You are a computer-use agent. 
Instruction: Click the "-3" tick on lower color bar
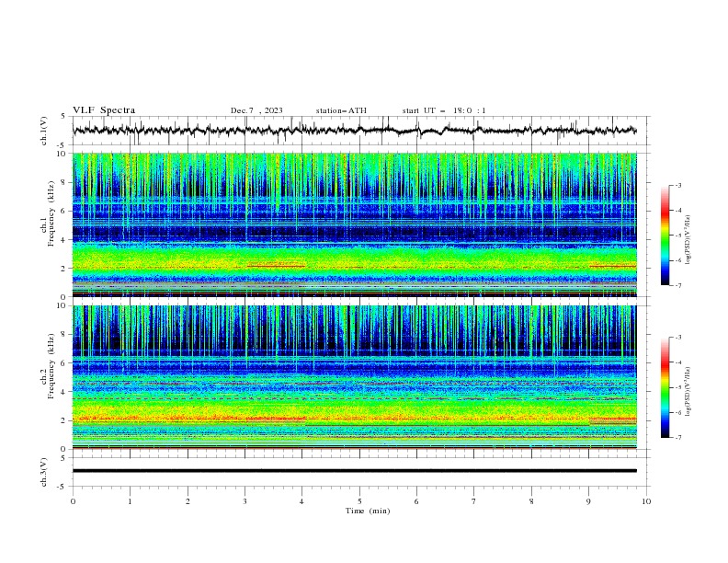point(678,338)
